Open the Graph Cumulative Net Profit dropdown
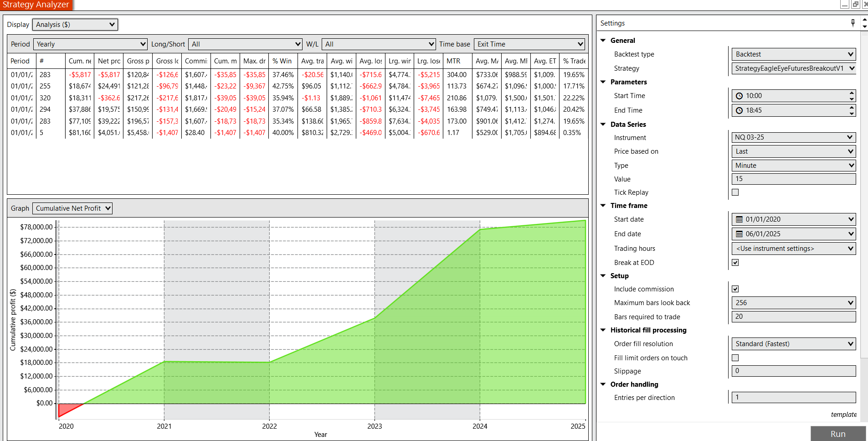 coord(72,208)
